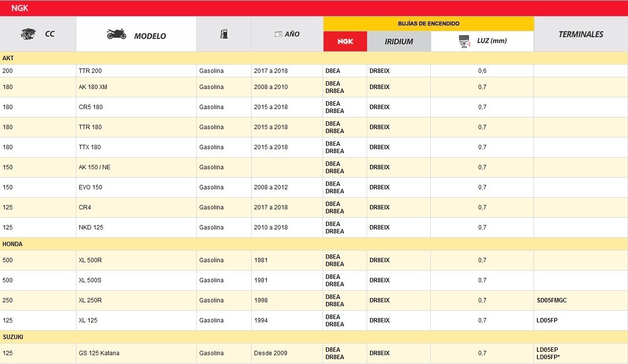Click the fuel pump icon header
The height and width of the screenshot is (364, 628).
tap(224, 34)
